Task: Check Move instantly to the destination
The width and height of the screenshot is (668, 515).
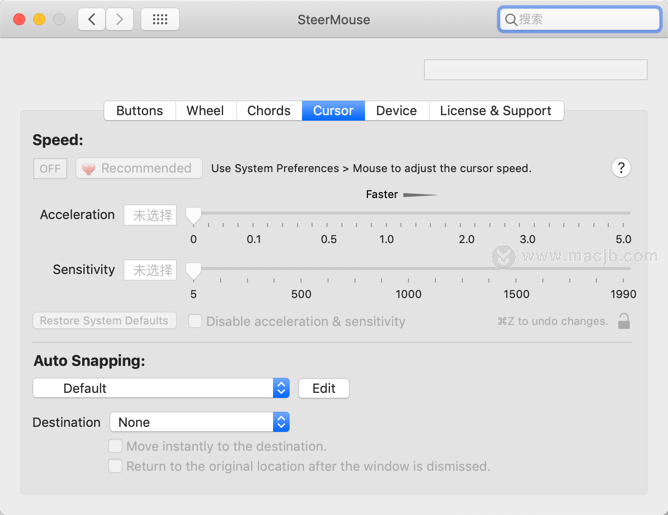Action: tap(116, 446)
